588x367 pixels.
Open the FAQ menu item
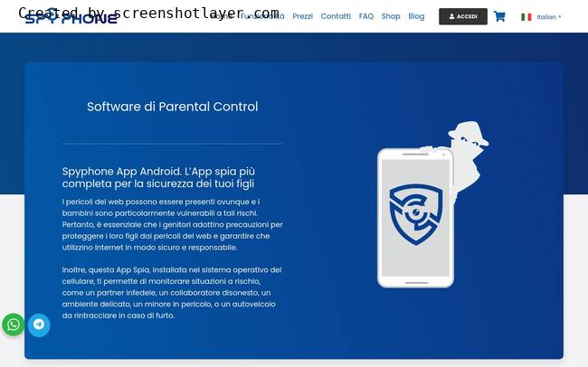click(x=366, y=16)
